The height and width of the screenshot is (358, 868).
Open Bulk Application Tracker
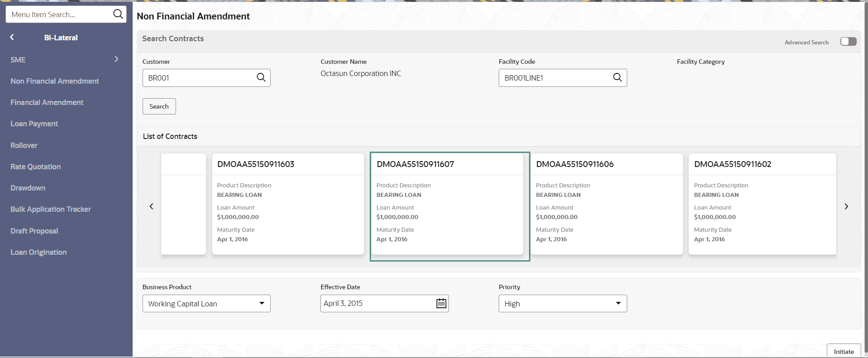point(51,209)
